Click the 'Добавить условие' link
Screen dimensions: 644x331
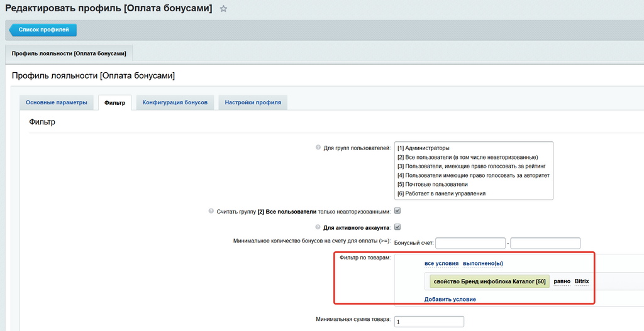tap(450, 300)
